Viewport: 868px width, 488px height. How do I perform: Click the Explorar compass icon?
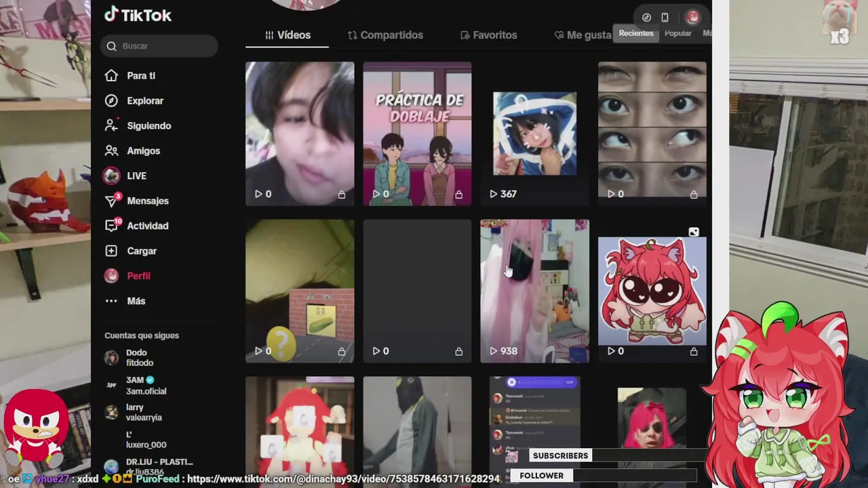pyautogui.click(x=111, y=101)
